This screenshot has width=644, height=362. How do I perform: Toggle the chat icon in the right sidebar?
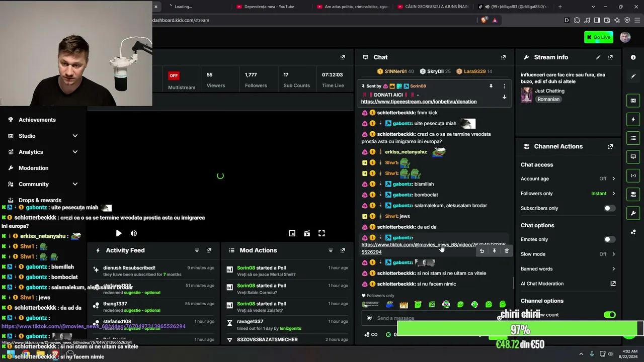pyautogui.click(x=633, y=157)
